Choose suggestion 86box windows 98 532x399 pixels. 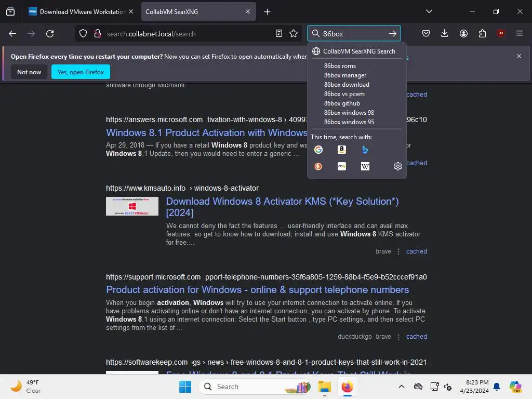coord(349,113)
